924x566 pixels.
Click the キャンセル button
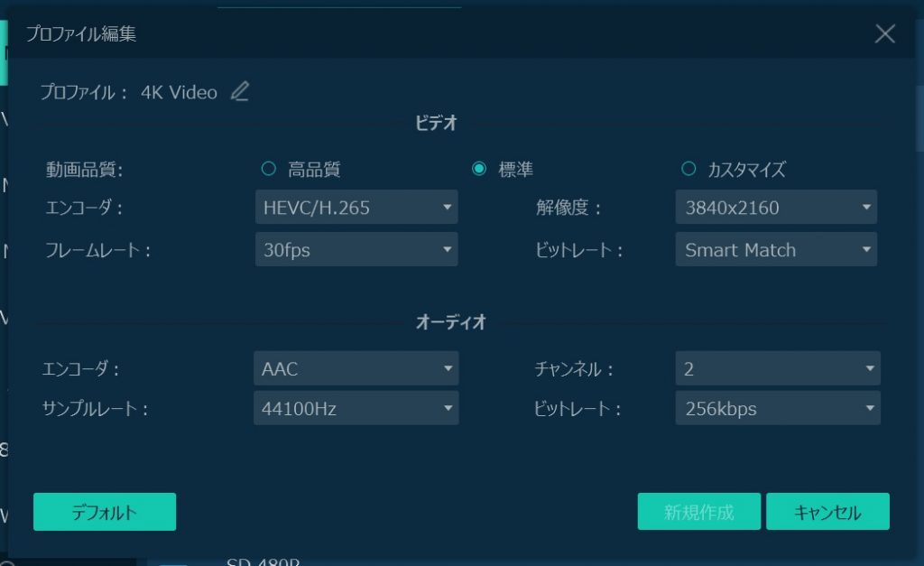point(827,511)
